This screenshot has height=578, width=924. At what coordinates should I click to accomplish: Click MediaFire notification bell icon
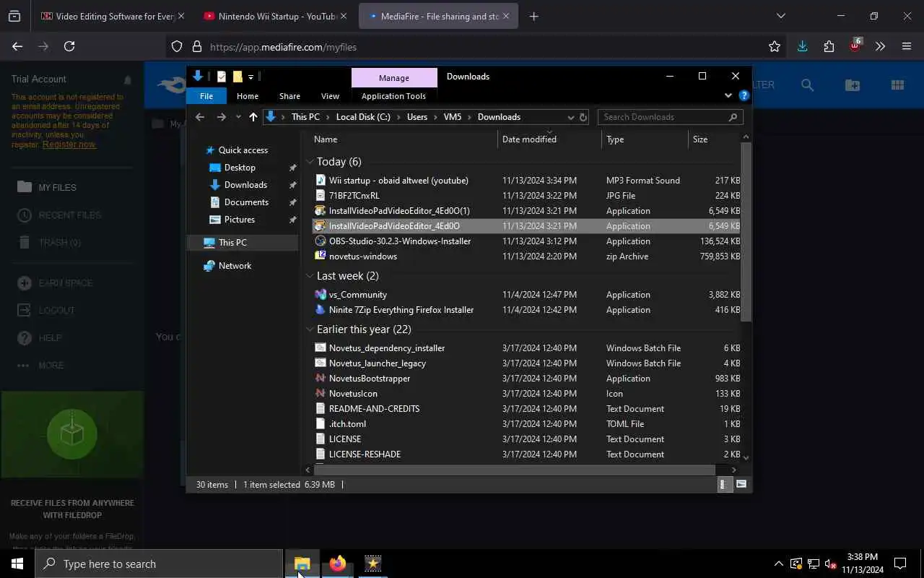coord(128,79)
